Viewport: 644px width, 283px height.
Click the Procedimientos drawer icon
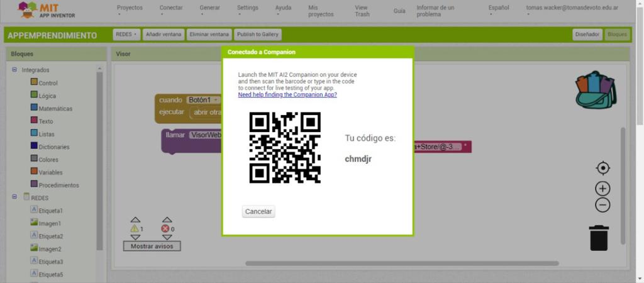coord(34,184)
